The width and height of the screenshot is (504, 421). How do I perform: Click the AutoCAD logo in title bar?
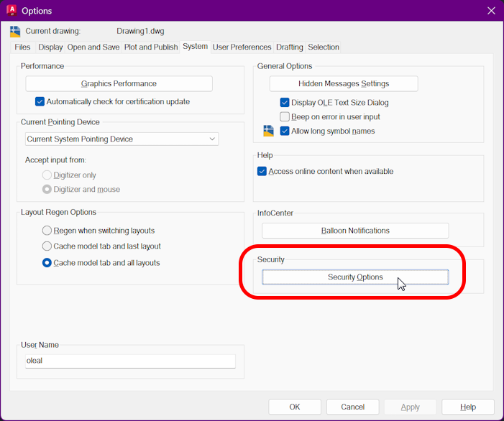[x=12, y=11]
